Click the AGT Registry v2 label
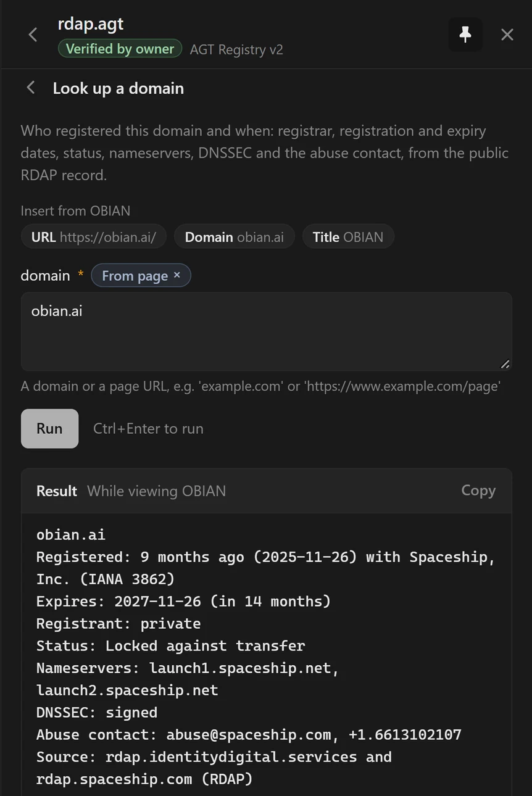532x796 pixels. [236, 49]
